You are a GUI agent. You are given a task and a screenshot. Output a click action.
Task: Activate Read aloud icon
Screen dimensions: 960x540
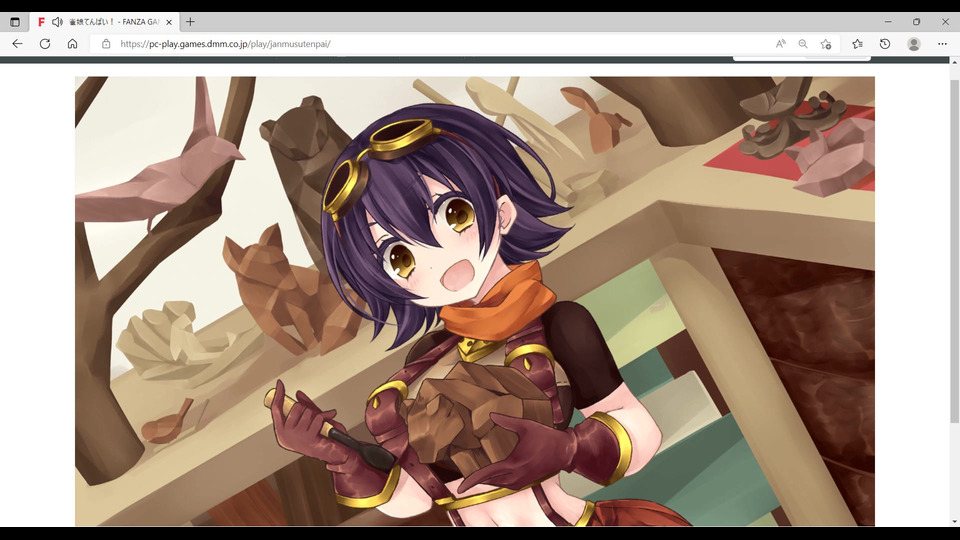tap(781, 44)
